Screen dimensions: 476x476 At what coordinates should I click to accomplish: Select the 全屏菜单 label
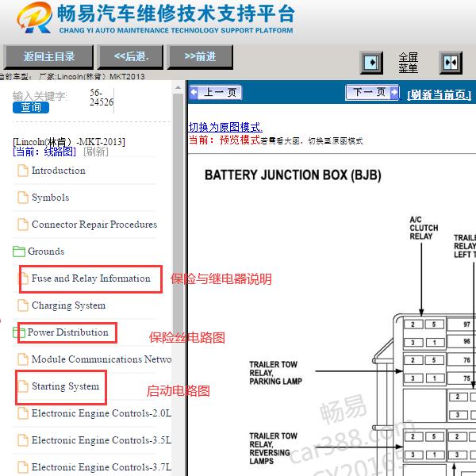pyautogui.click(x=408, y=63)
